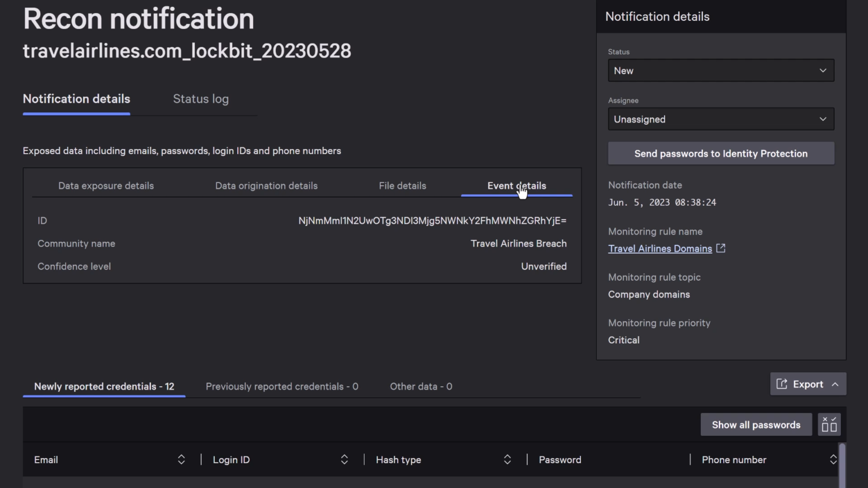Open the File details tab
The image size is (868, 488).
click(402, 185)
